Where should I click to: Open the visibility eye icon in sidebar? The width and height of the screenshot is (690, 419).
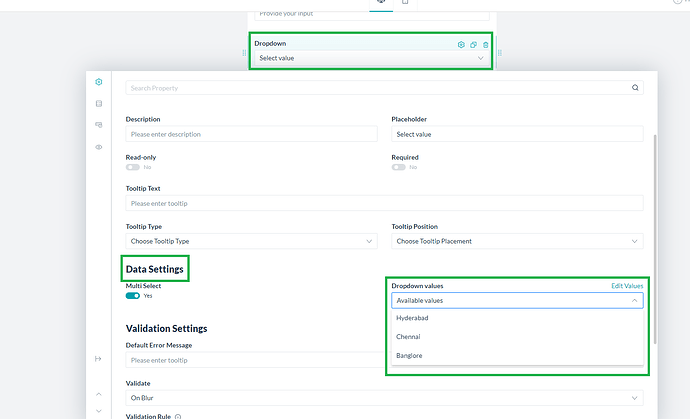pos(98,147)
